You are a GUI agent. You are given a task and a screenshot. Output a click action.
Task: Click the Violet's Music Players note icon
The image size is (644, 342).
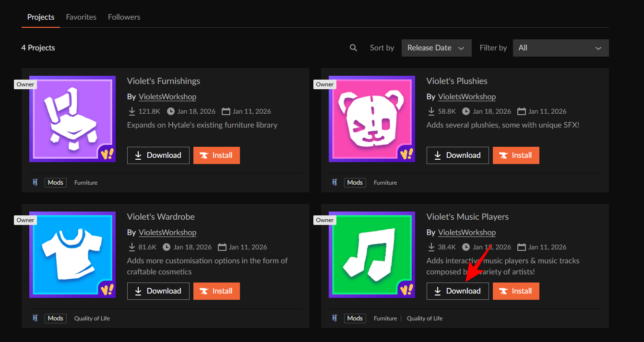pos(372,255)
